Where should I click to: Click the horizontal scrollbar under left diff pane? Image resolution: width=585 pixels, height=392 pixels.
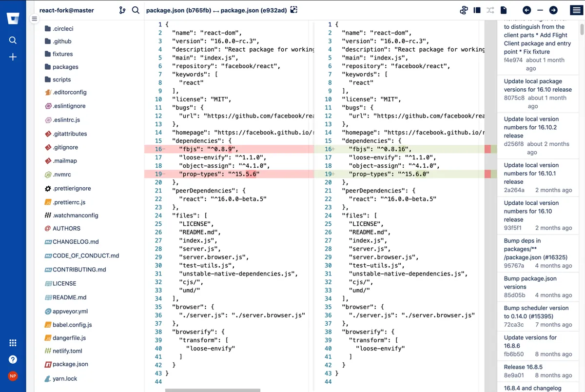(213, 390)
